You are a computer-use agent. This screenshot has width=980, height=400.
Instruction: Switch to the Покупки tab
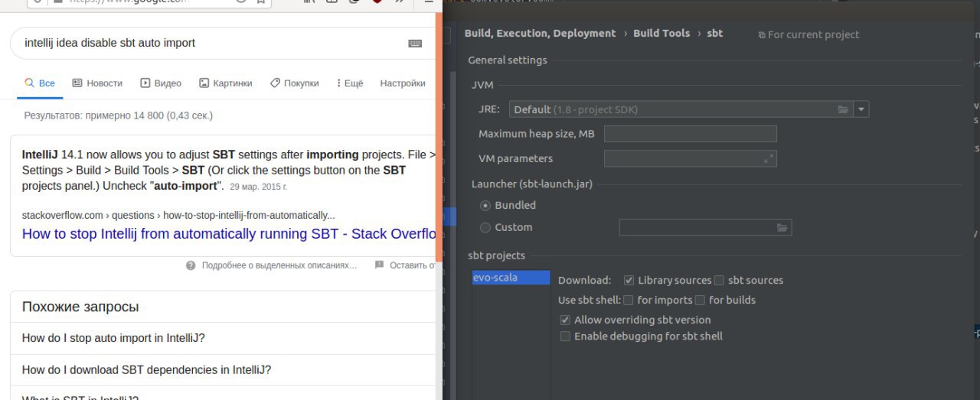[294, 83]
